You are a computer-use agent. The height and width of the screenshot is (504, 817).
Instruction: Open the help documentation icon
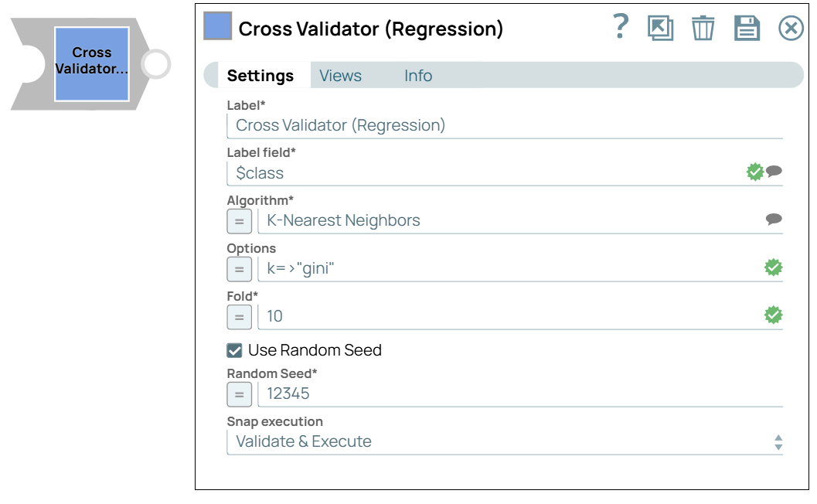point(619,28)
